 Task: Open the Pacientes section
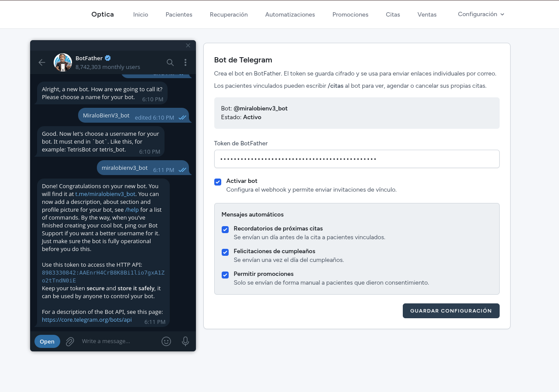pyautogui.click(x=179, y=14)
